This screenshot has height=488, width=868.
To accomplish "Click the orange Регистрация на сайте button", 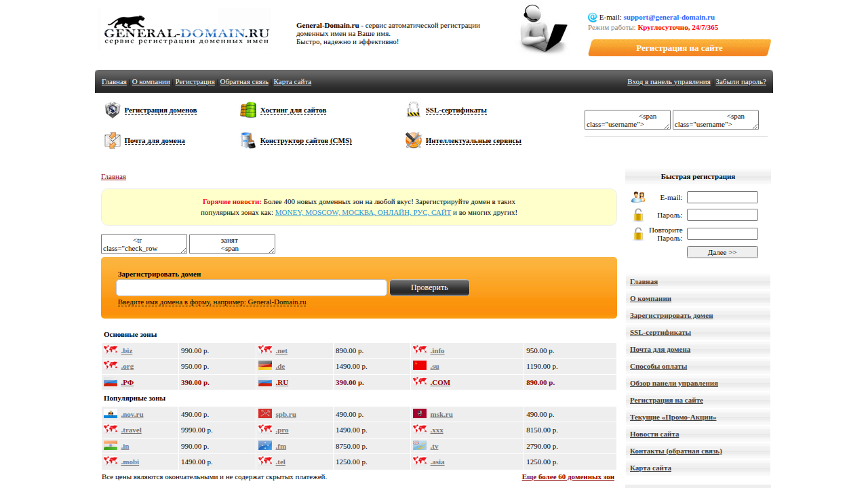I will [679, 48].
